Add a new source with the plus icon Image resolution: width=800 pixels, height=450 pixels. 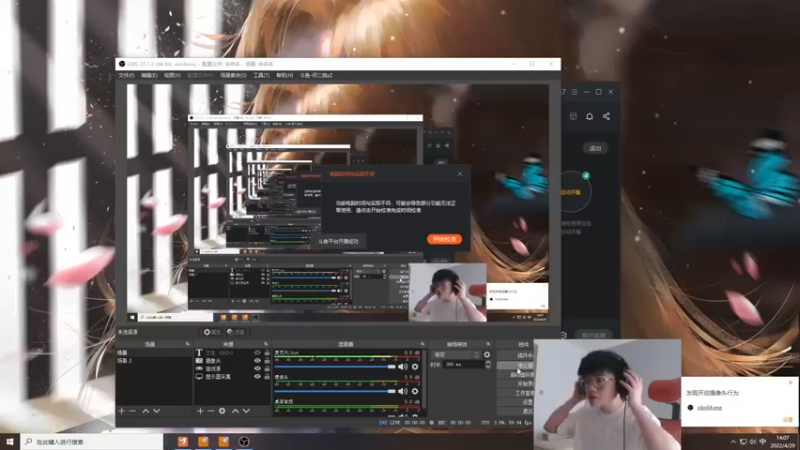[x=200, y=411]
